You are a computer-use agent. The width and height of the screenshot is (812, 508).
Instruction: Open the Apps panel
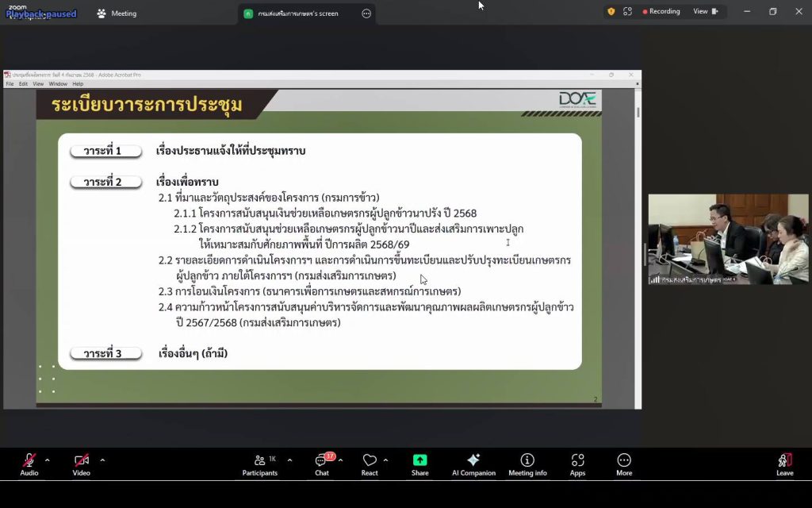(577, 464)
